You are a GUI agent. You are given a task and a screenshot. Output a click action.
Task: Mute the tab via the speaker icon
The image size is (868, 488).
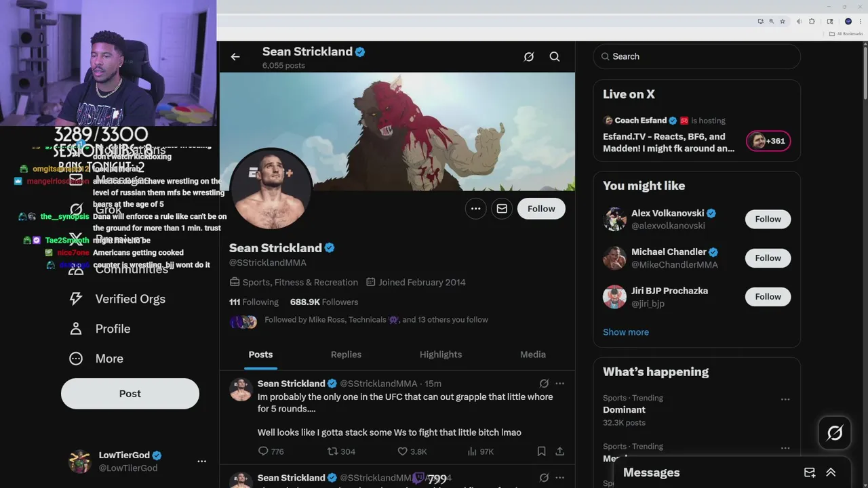[799, 22]
